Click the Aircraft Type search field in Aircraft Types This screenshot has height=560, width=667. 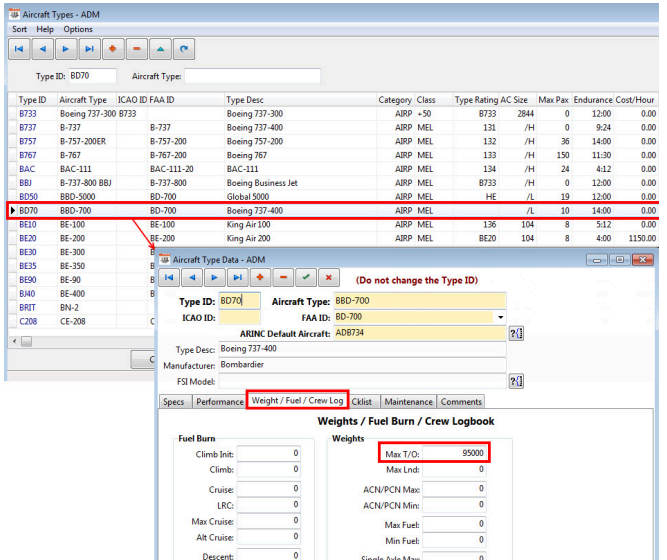point(252,76)
